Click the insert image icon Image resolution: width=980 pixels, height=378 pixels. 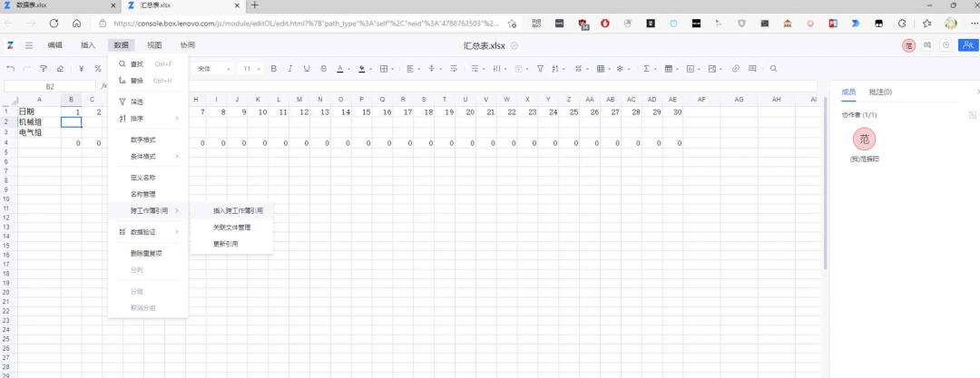714,69
